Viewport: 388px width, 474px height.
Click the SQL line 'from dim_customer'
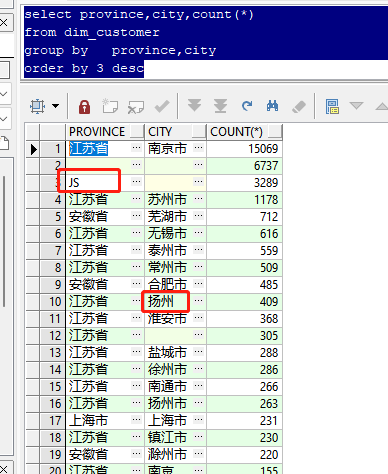pyautogui.click(x=92, y=32)
